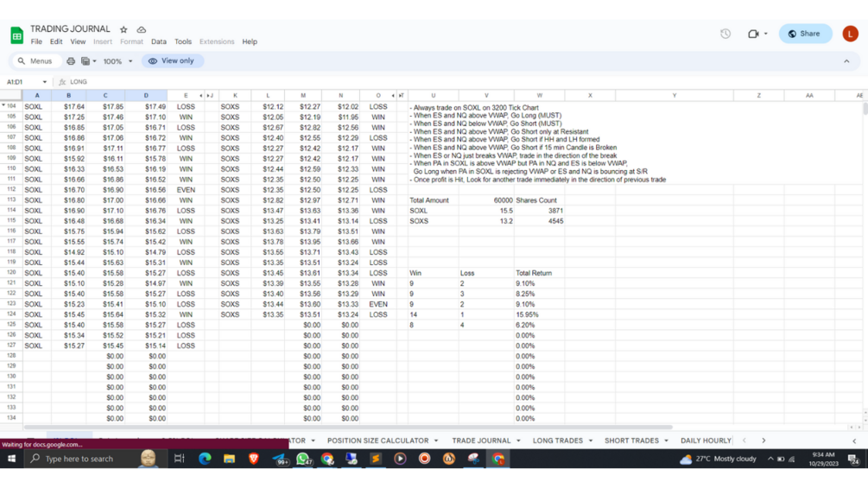This screenshot has width=868, height=488.
Task: Open the media player taskbar icon
Action: point(400,459)
